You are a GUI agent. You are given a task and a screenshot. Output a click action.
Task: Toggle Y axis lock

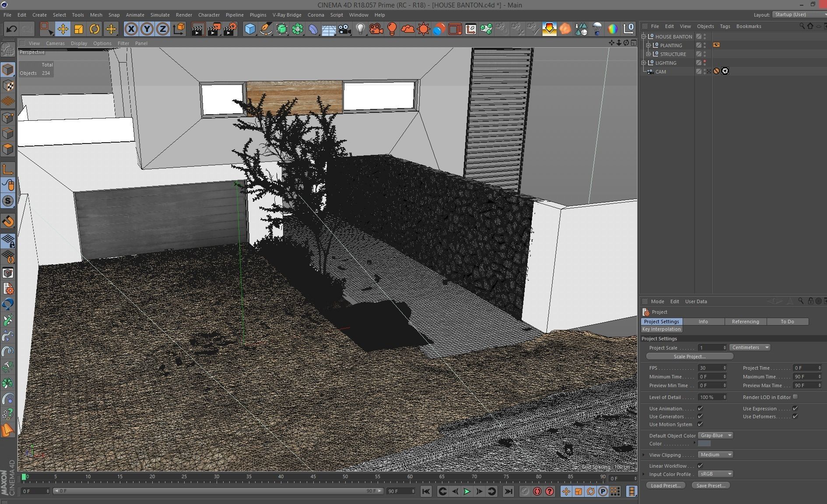[147, 29]
